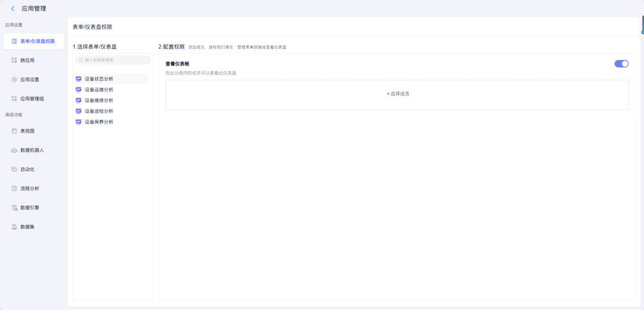Click the 表视图 sidebar icon

click(14, 131)
